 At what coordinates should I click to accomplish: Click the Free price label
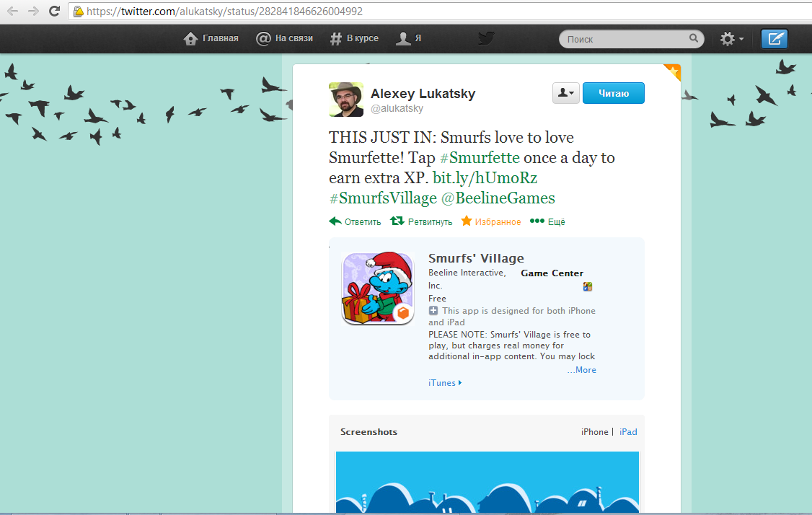(437, 299)
